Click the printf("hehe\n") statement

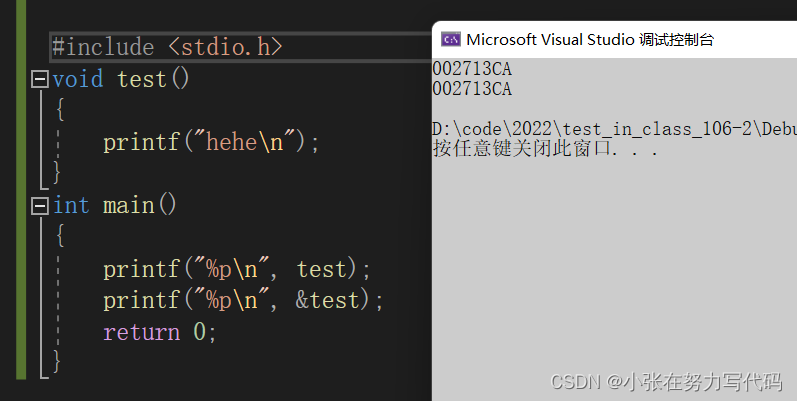click(x=211, y=142)
